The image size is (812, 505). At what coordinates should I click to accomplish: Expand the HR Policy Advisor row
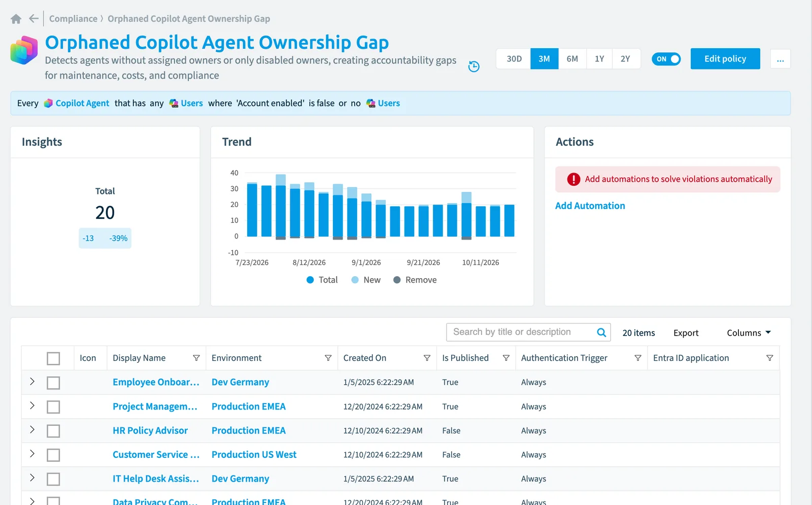click(32, 429)
